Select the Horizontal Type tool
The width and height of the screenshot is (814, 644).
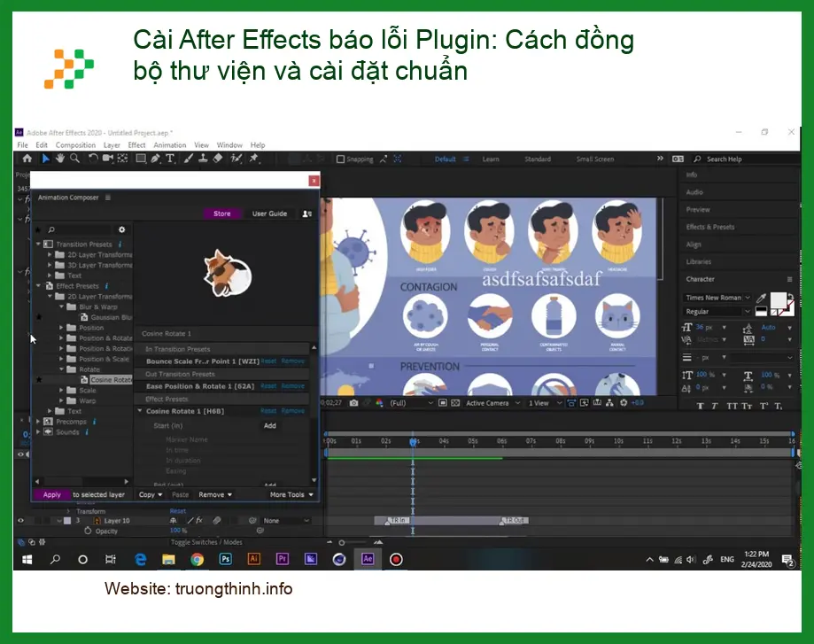[170, 159]
